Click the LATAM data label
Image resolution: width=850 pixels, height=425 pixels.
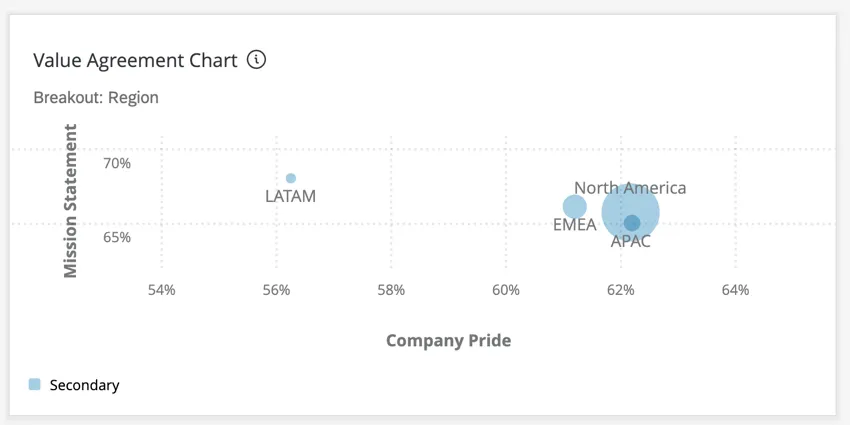coord(290,196)
